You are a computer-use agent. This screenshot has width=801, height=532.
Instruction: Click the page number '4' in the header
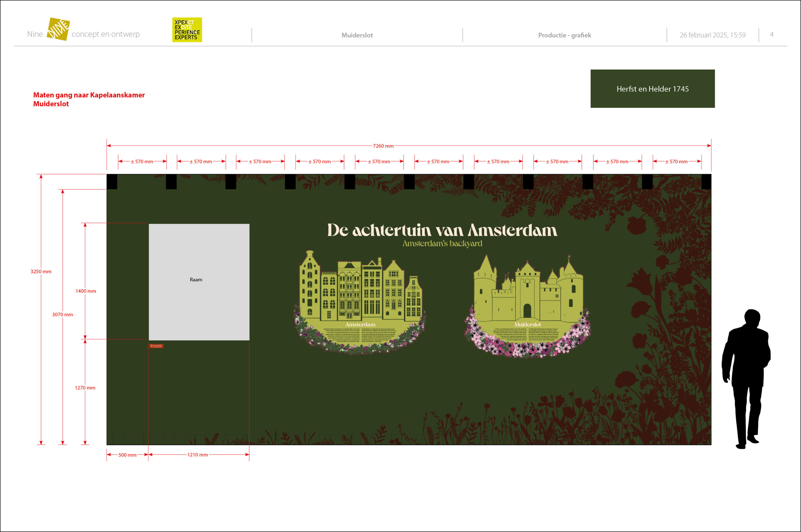(x=772, y=34)
